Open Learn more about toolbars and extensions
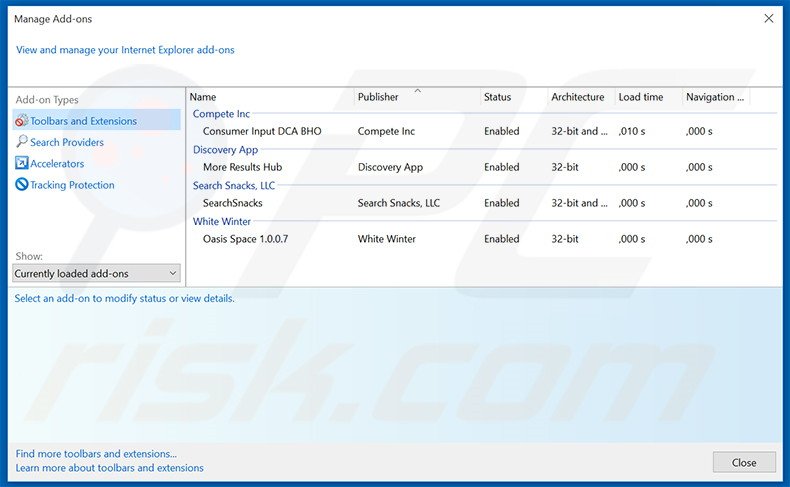The width and height of the screenshot is (790, 487). 109,468
